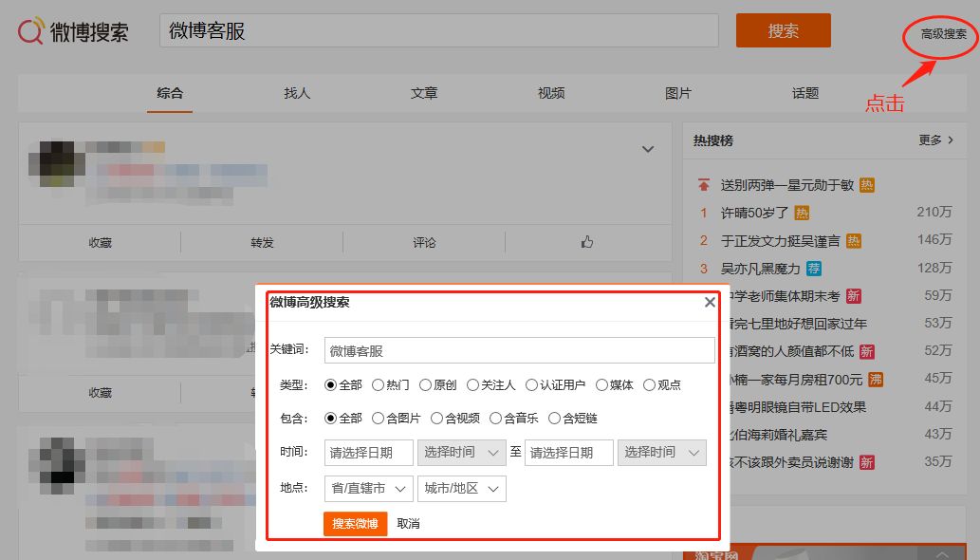Click the 关键词 input field
The height and width of the screenshot is (560, 980).
pyautogui.click(x=519, y=350)
